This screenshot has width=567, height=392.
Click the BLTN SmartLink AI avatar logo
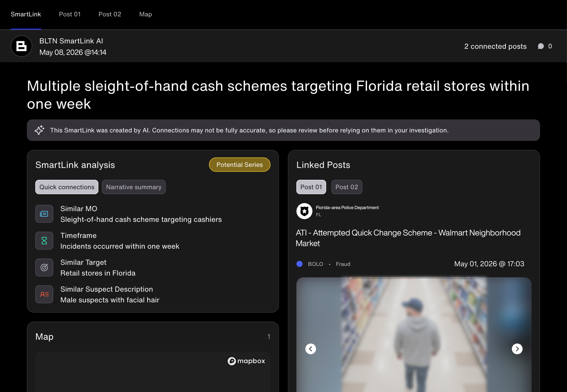click(22, 46)
